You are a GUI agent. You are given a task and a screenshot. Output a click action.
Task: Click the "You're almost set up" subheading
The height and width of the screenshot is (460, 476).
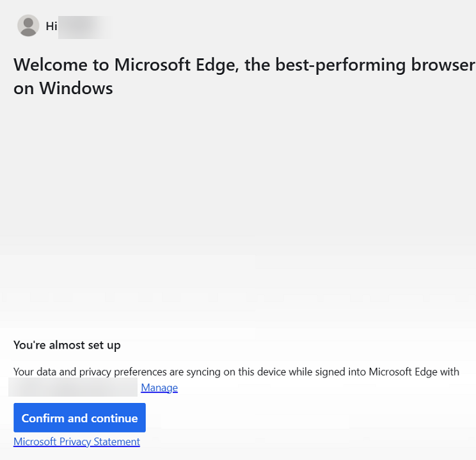click(67, 345)
